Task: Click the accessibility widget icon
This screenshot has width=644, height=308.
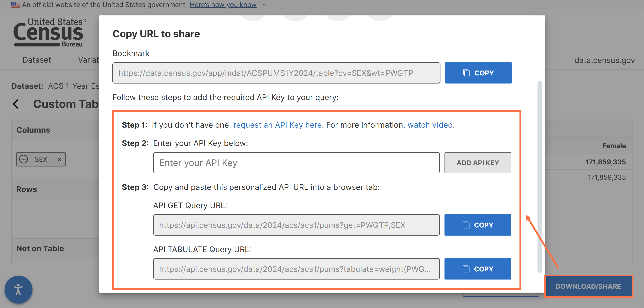Action: pyautogui.click(x=18, y=290)
